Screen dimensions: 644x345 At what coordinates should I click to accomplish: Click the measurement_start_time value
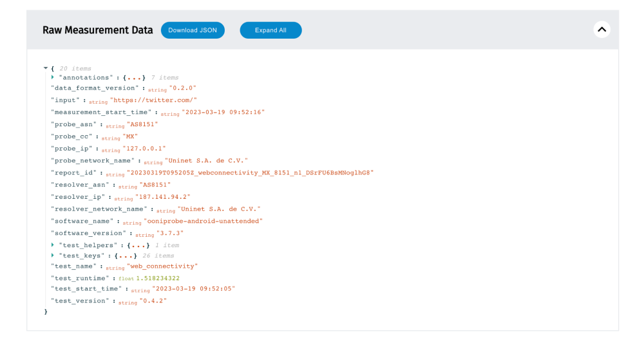click(x=223, y=112)
